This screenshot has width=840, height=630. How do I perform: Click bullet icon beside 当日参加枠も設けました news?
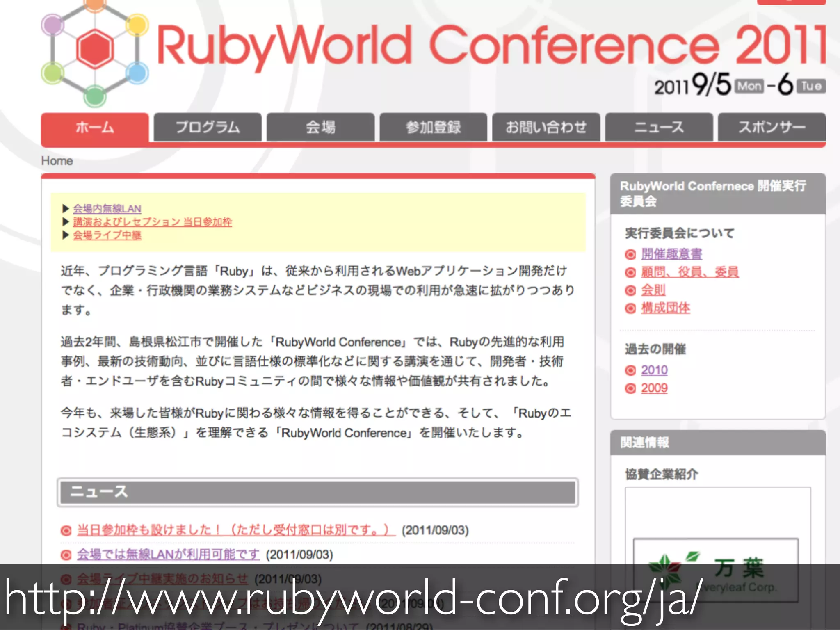click(x=66, y=531)
